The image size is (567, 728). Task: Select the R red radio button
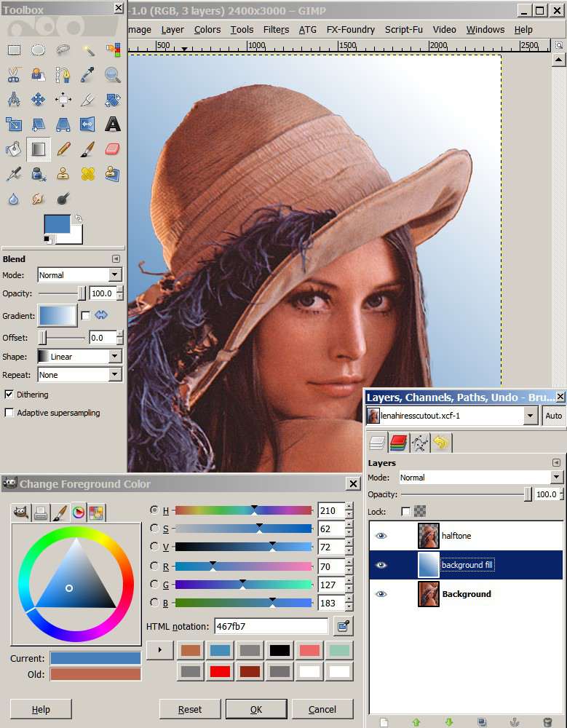(154, 566)
